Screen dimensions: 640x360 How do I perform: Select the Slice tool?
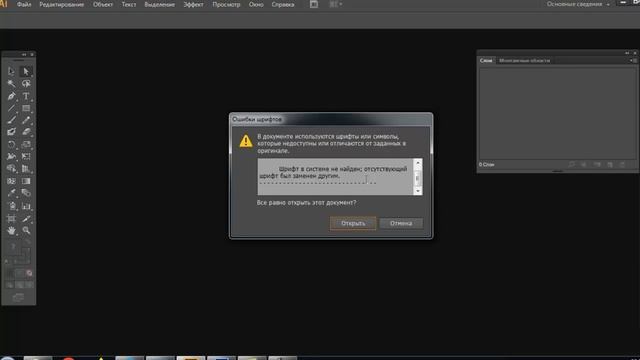26,219
